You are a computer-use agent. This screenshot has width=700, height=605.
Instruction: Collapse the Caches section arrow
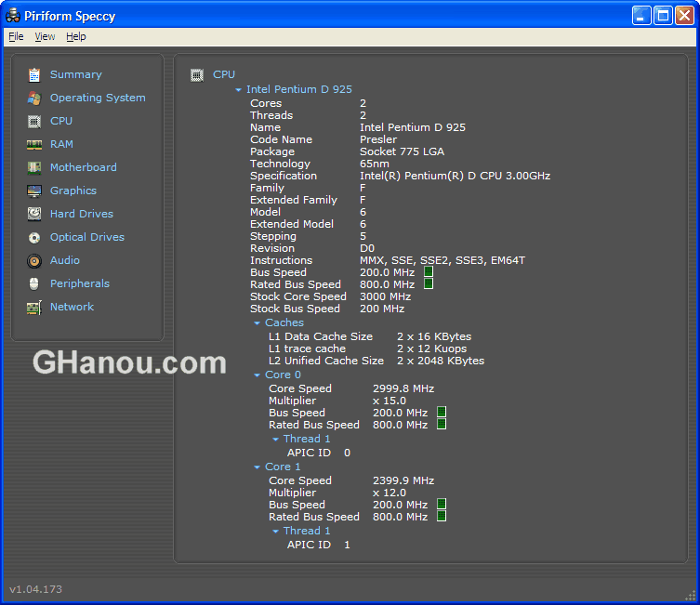257,323
